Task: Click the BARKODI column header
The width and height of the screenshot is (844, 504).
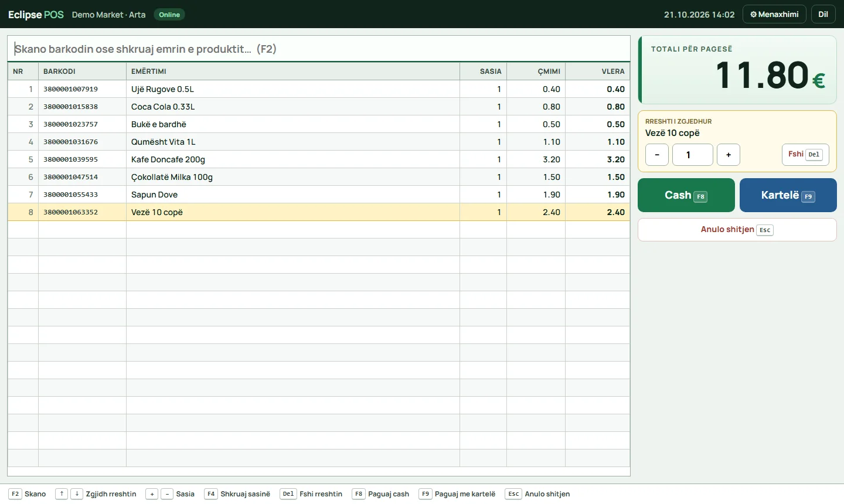Action: tap(83, 71)
